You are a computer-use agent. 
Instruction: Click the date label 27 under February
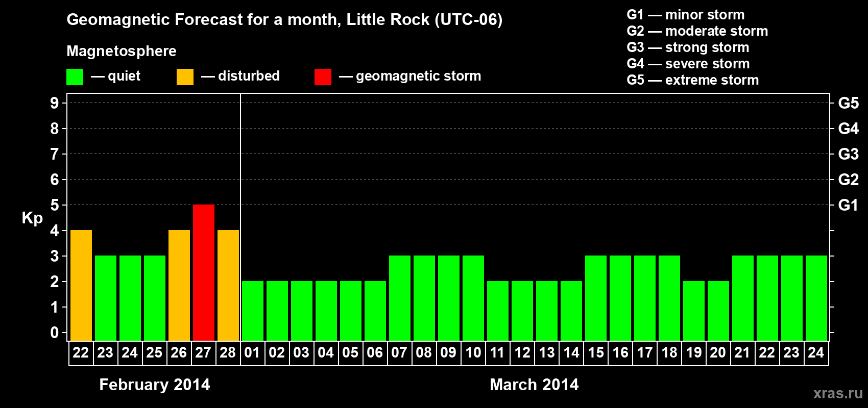pyautogui.click(x=203, y=353)
